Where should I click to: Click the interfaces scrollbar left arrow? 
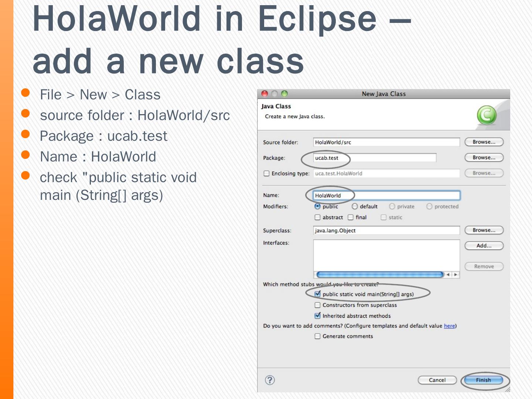point(448,274)
